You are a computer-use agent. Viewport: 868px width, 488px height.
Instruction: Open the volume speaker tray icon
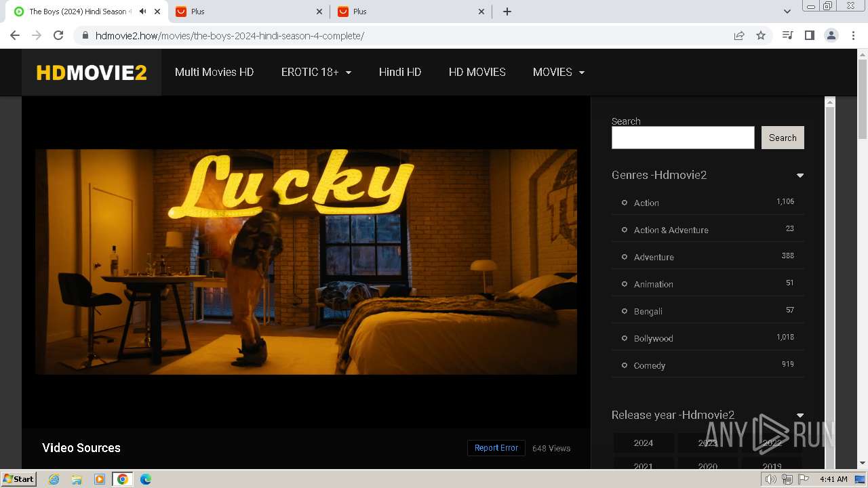pyautogui.click(x=771, y=479)
